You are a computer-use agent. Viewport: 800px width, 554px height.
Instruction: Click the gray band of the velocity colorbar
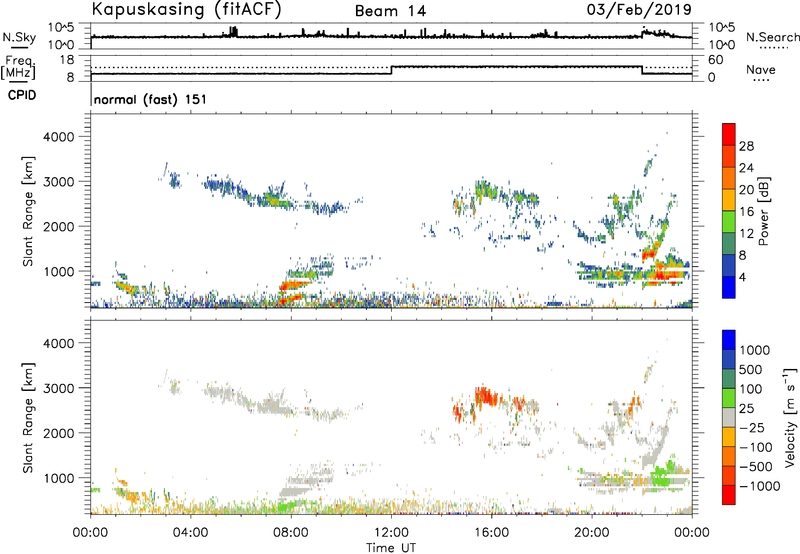point(729,417)
